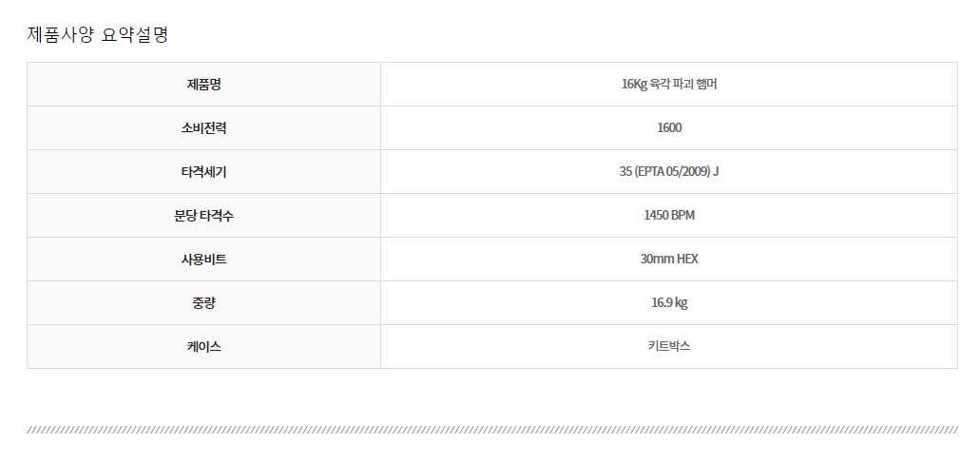This screenshot has height=463, width=980.
Task: Select the 소비전력 label cell
Action: point(203,128)
